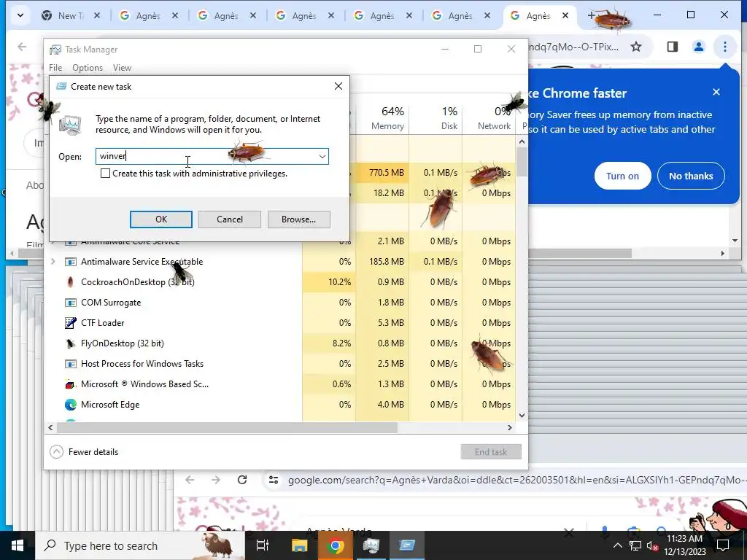The width and height of the screenshot is (747, 560).
Task: Close the active last Agnès tab
Action: (x=565, y=15)
